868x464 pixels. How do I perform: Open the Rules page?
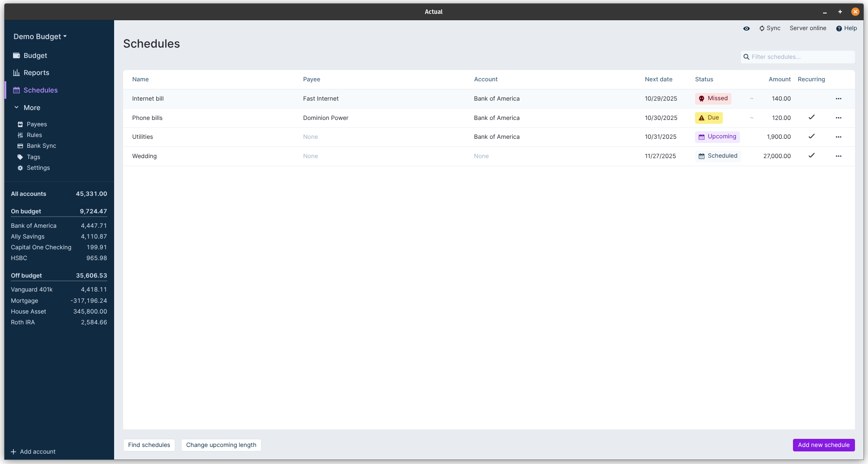point(34,135)
